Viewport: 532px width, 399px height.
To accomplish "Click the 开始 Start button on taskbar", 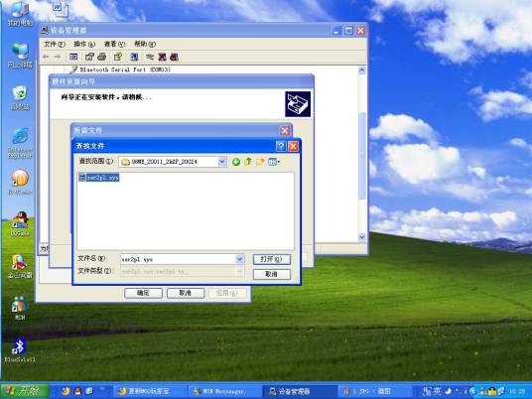I will click(25, 391).
